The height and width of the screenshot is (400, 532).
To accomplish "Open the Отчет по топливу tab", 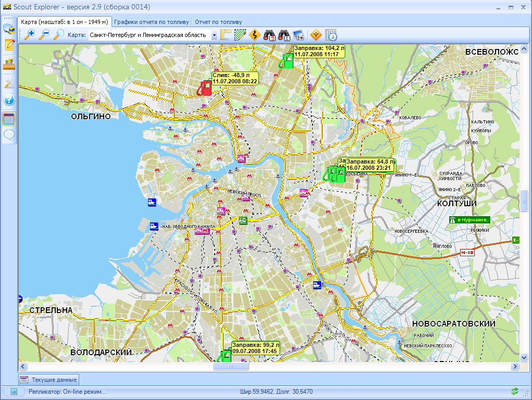I will tap(218, 22).
